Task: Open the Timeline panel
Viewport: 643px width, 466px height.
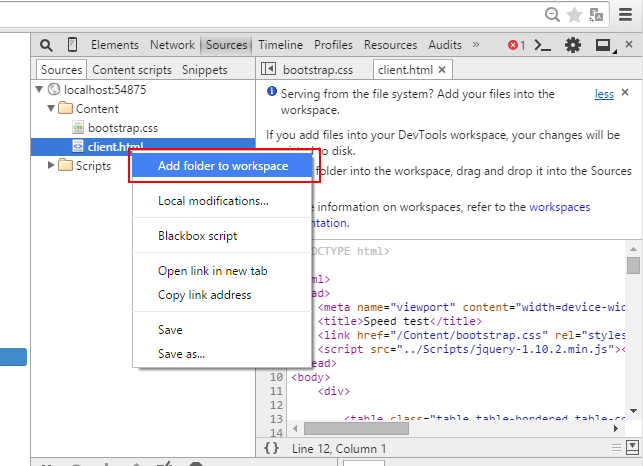Action: click(x=280, y=45)
